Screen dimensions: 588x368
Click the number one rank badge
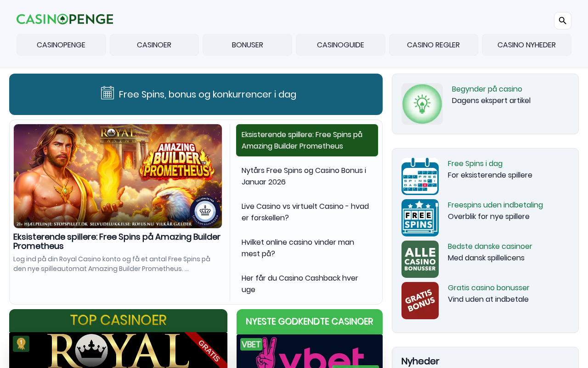[x=21, y=344]
